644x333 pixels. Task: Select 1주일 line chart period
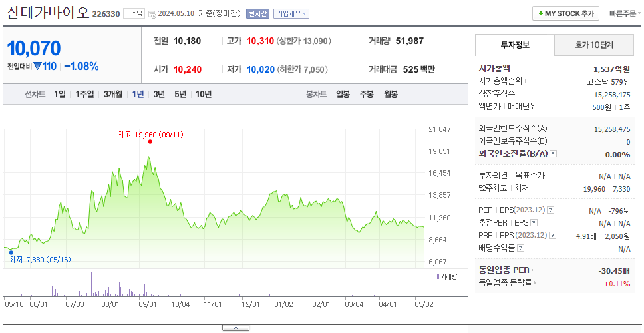pos(84,94)
